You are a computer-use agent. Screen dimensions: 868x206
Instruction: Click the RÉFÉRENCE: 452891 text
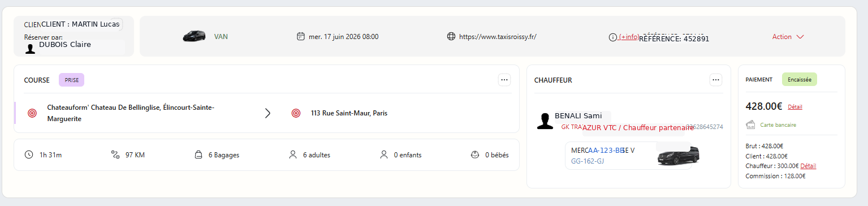[x=674, y=39]
